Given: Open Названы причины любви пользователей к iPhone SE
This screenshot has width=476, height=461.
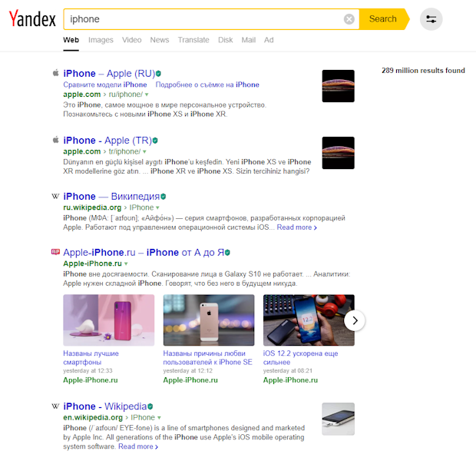Looking at the screenshot, I should [207, 358].
